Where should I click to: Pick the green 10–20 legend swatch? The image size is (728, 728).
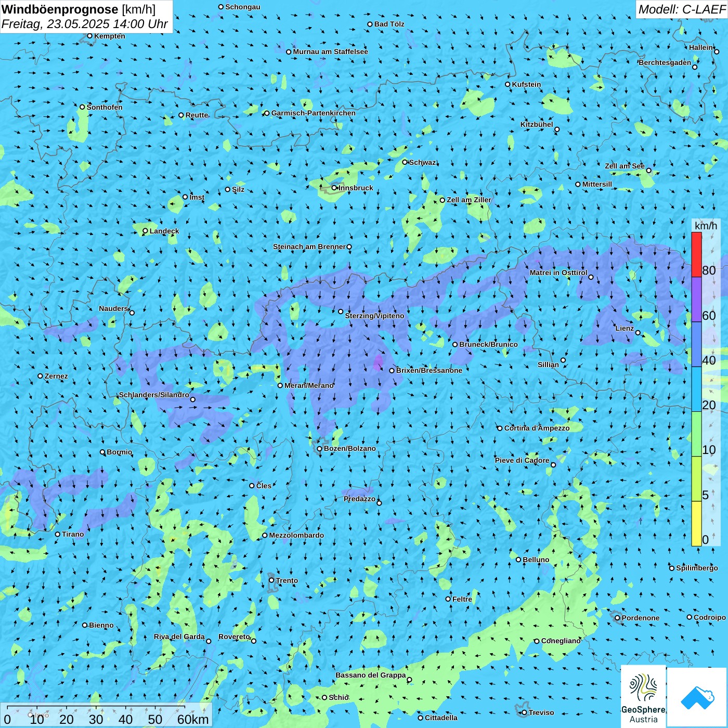(696, 434)
